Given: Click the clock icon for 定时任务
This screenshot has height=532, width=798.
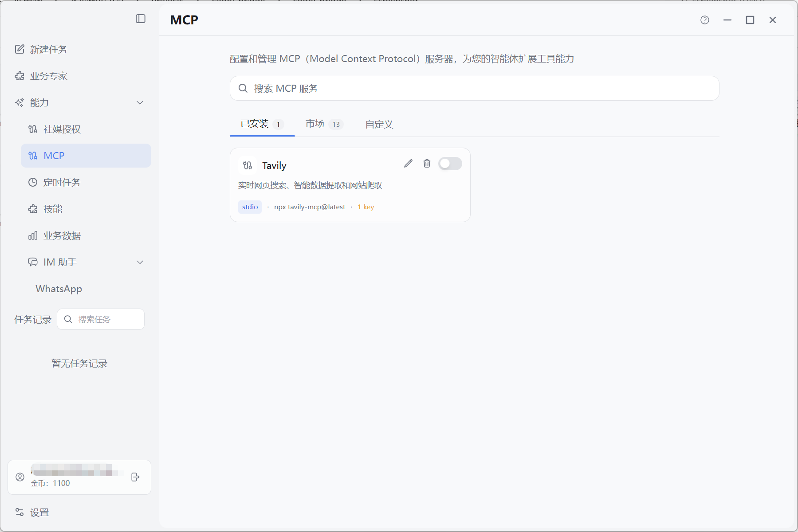Looking at the screenshot, I should [x=33, y=182].
